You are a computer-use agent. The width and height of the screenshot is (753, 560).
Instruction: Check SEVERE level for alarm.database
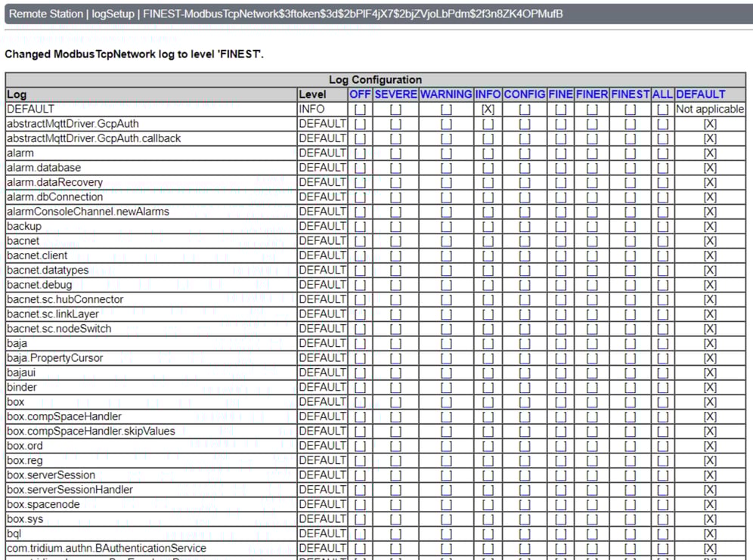(395, 167)
